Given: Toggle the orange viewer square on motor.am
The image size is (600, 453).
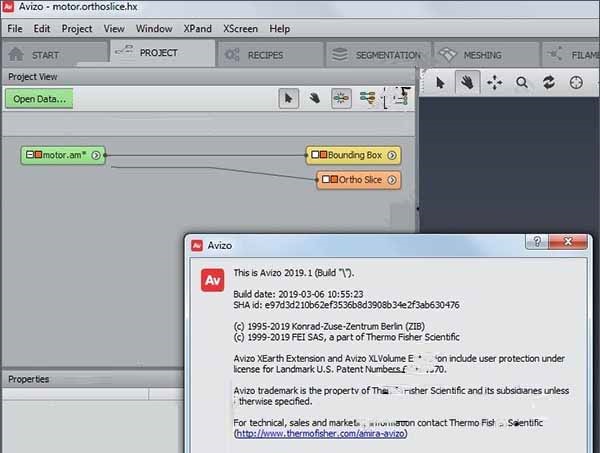Looking at the screenshot, I should click(38, 155).
